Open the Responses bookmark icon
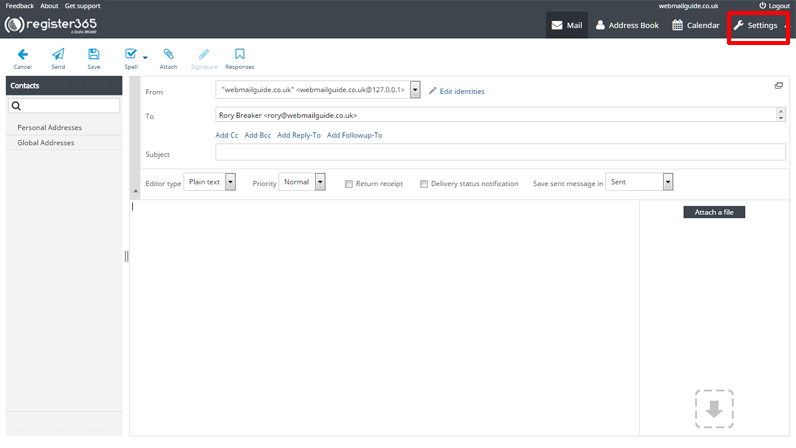This screenshot has width=796, height=448. click(240, 54)
